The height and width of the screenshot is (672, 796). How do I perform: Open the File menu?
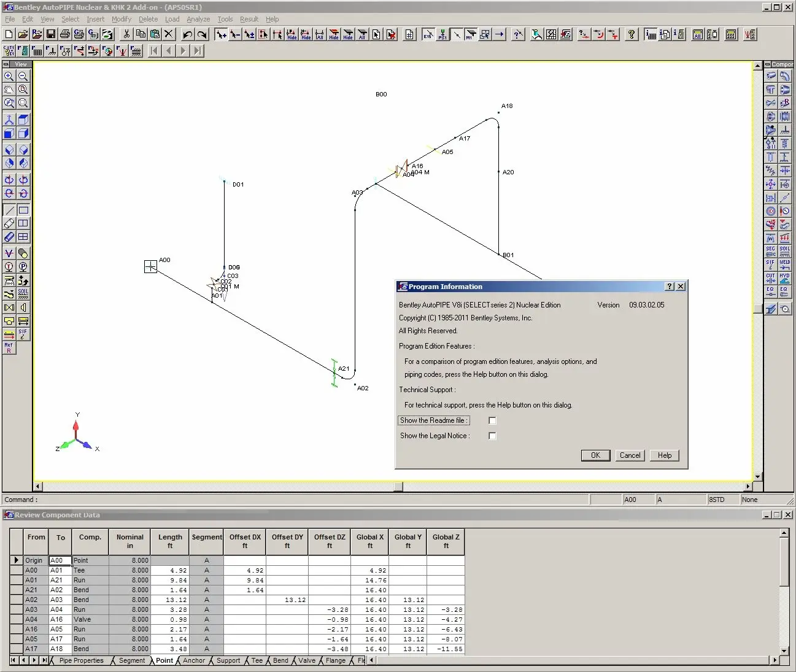point(10,19)
